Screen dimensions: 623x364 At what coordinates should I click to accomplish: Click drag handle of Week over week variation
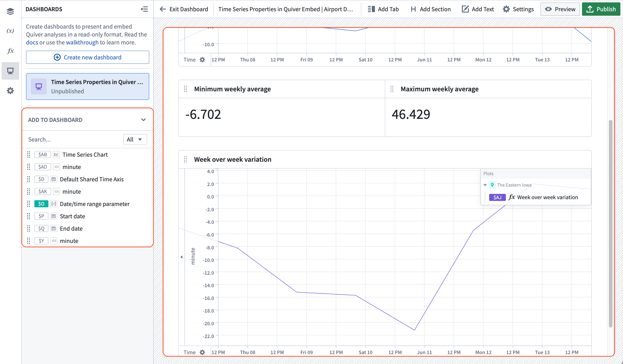[x=185, y=159]
